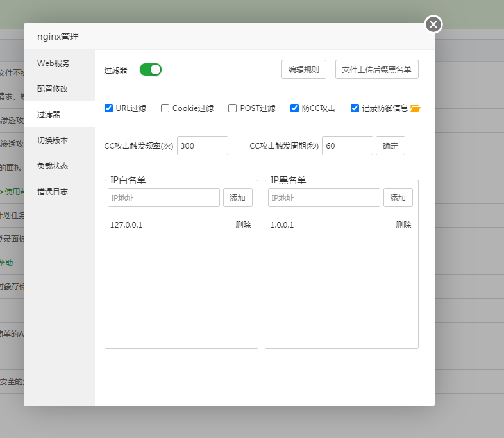View the 错误日志 tab
Viewport: 504px width, 438px height.
pos(60,192)
